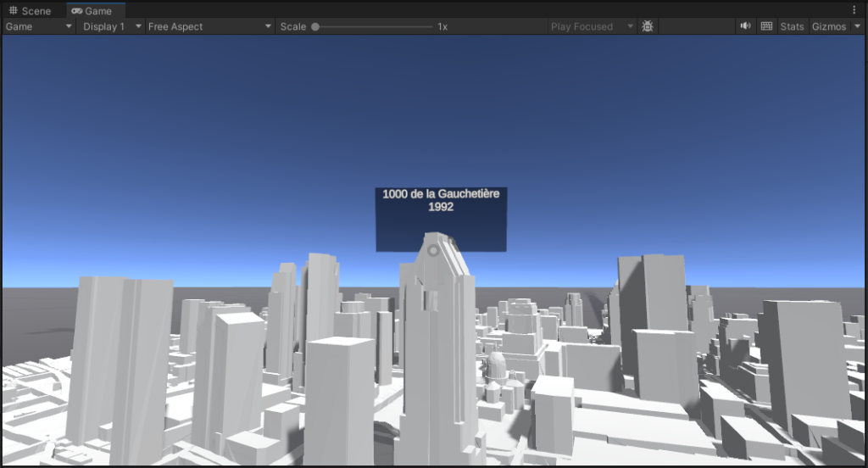Click the Scale 1x value label
This screenshot has height=468, width=868.
click(x=442, y=26)
